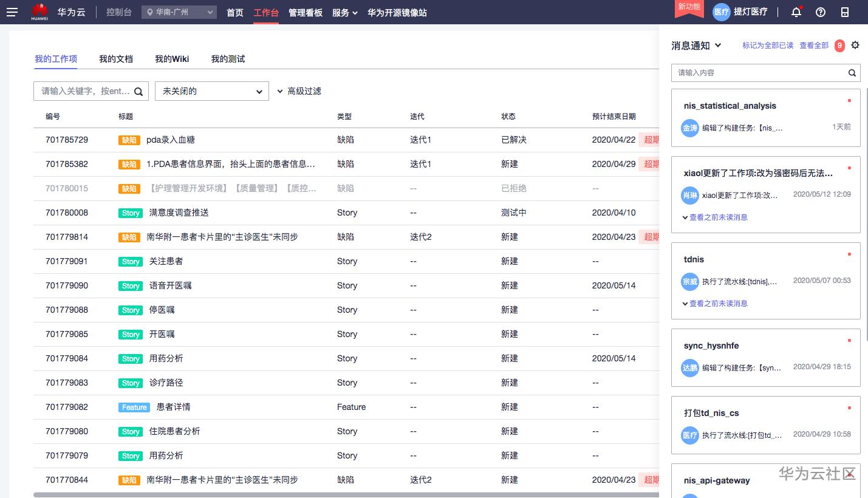The image size is (868, 498).
Task: Switch to 我的工作项 tab
Action: (x=56, y=59)
